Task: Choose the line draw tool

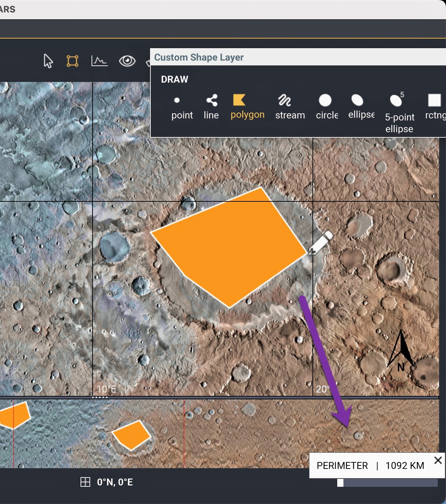Action: pos(211,107)
